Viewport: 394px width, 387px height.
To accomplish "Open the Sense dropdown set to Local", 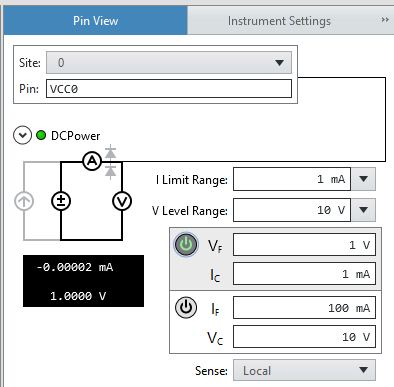I will (304, 370).
